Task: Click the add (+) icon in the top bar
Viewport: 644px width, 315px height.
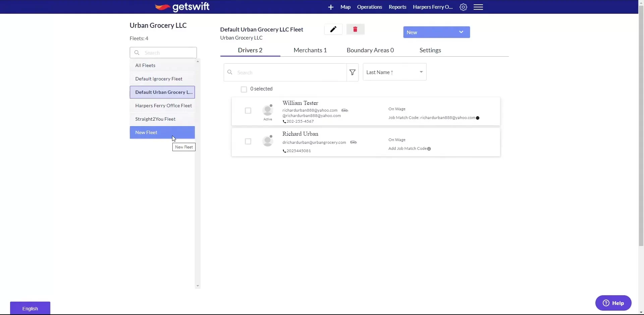Action: coord(330,7)
